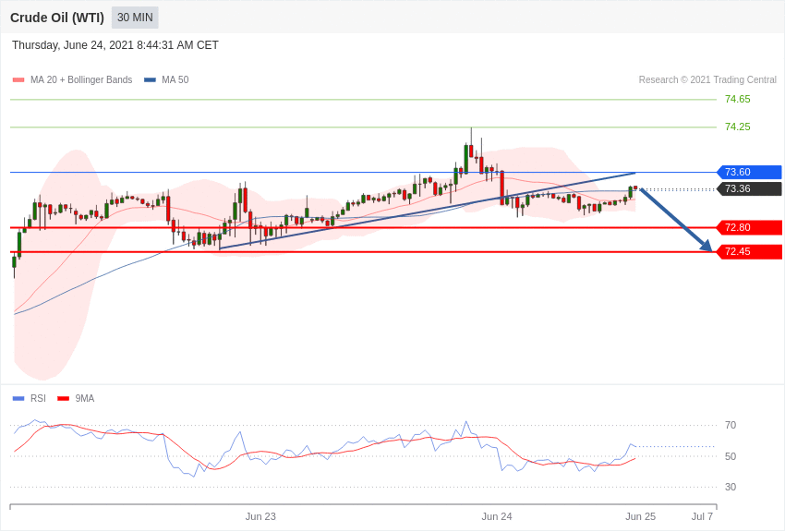785x532 pixels.
Task: Click the red 9MA legend swatch
Action: point(63,398)
